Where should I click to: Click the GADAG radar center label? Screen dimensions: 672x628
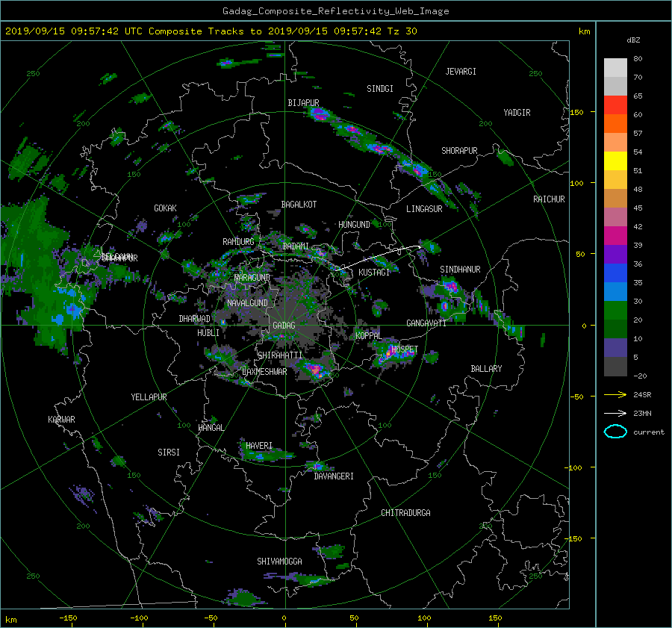284,326
